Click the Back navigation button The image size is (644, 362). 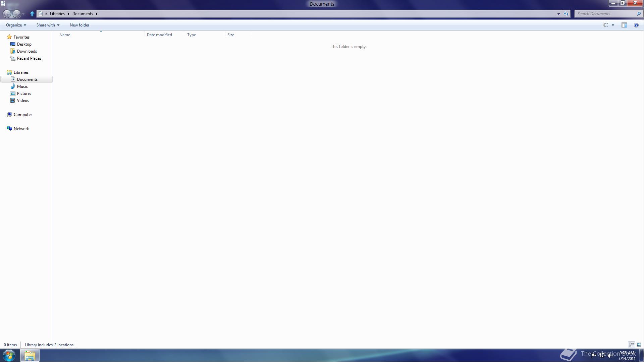pyautogui.click(x=7, y=14)
